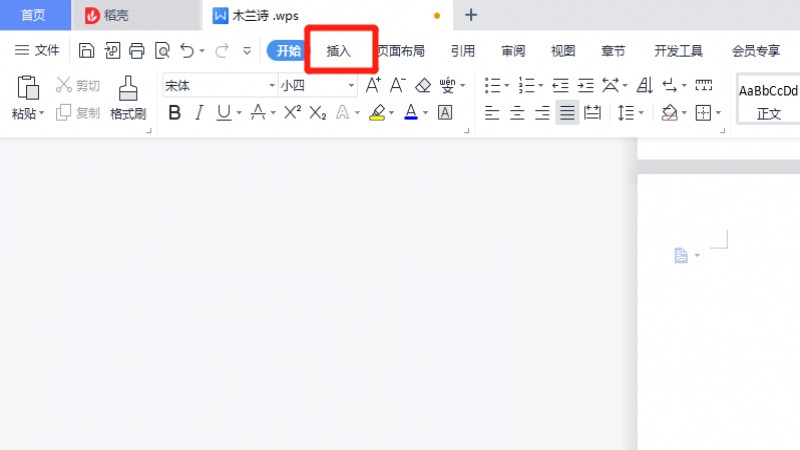Click the export to PDF icon
The height and width of the screenshot is (450, 800).
(112, 51)
